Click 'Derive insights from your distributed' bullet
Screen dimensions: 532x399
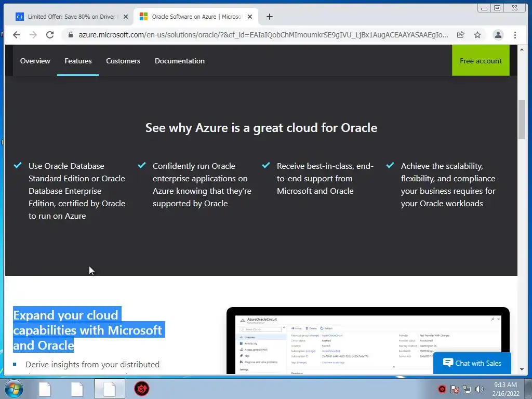92,364
